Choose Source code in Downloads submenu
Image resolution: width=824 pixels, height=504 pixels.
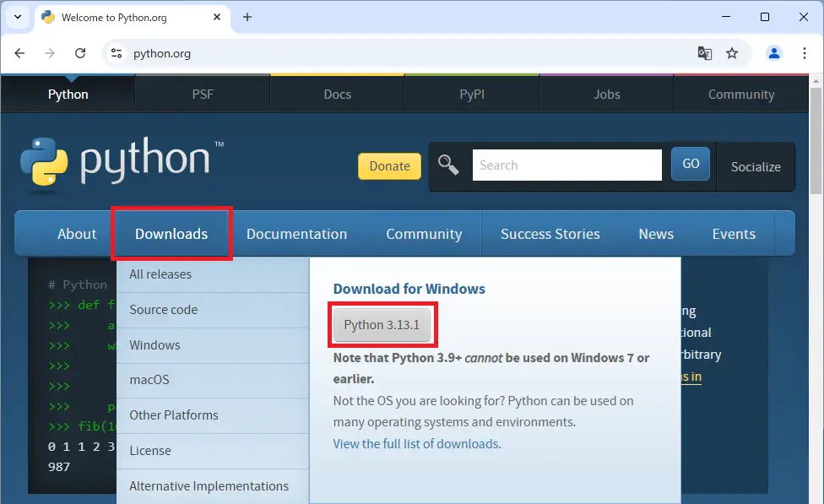click(213, 310)
